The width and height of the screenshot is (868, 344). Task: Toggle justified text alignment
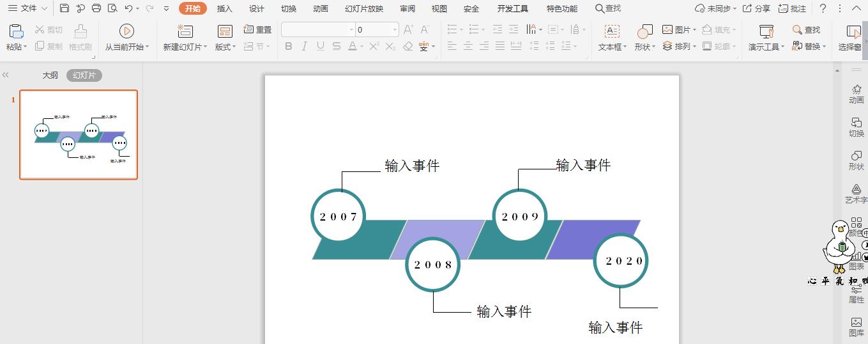point(500,46)
